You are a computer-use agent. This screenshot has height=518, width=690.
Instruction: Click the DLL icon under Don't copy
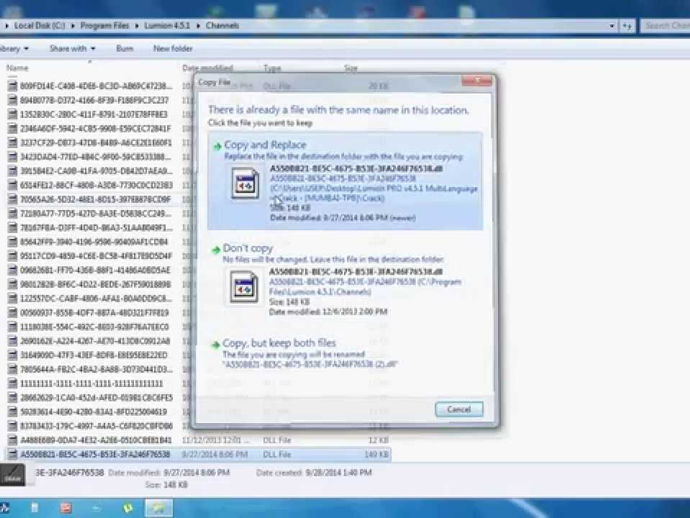[x=244, y=287]
